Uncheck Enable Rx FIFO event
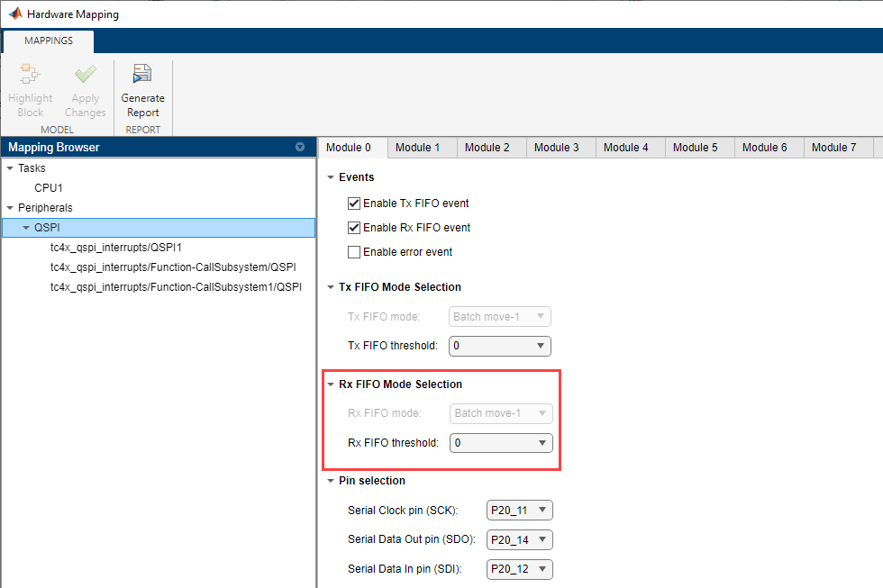883x588 pixels. (x=353, y=228)
